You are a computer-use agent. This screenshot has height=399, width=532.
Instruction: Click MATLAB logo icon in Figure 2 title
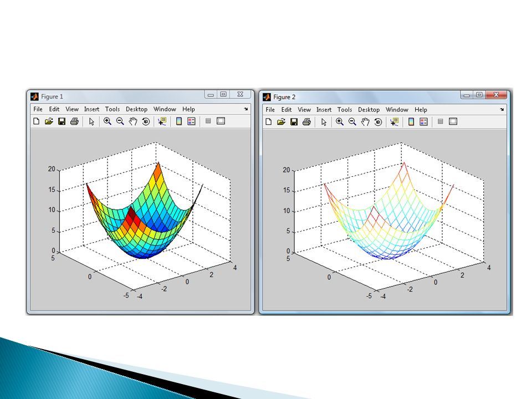point(267,97)
